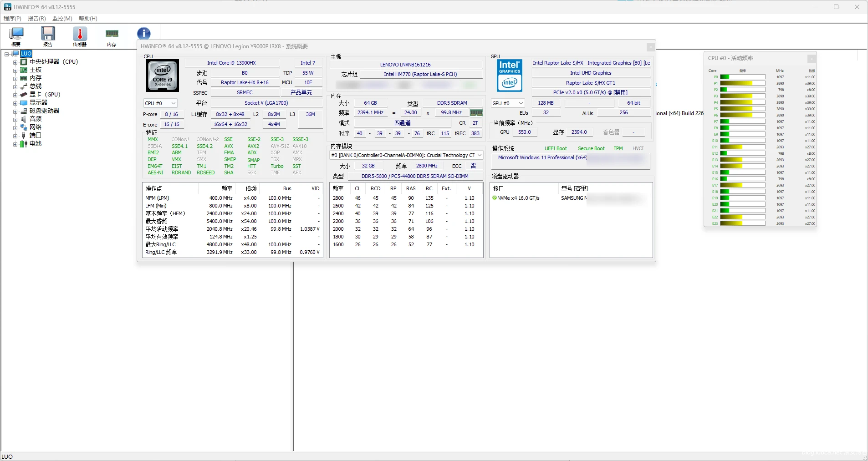Close the 系统概要 summary window
868x461 pixels.
click(x=651, y=47)
